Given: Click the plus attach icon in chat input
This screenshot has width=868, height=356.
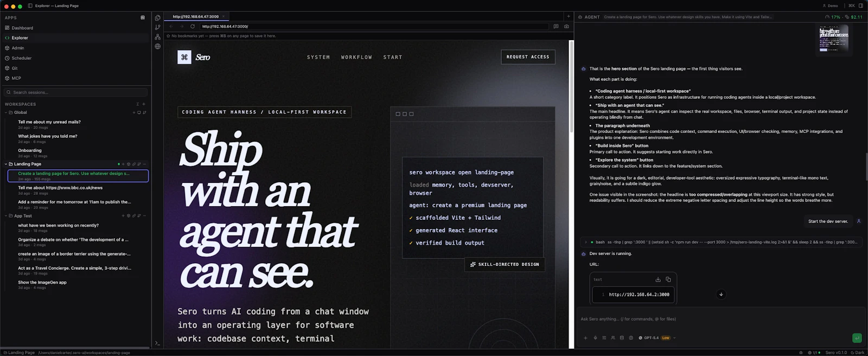Looking at the screenshot, I should tap(585, 338).
